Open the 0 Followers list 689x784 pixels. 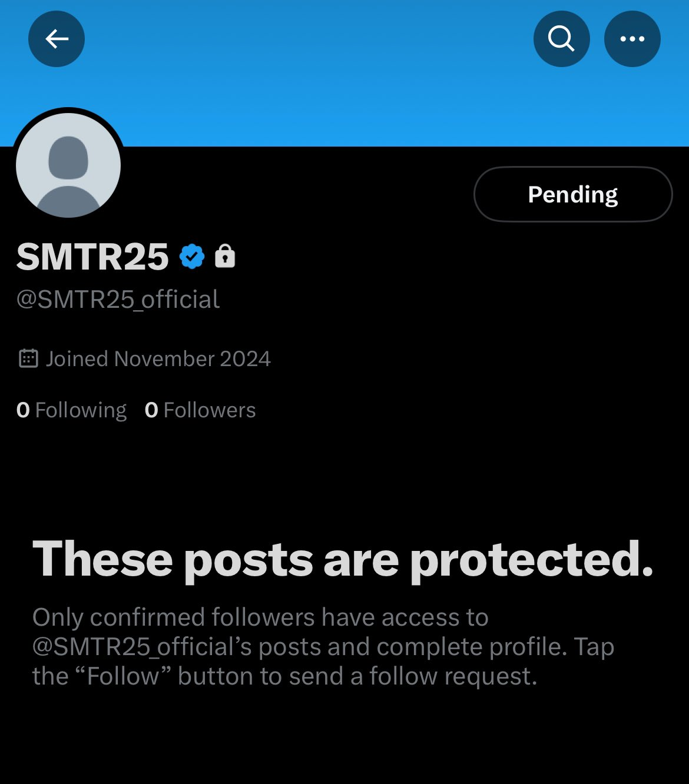[x=200, y=410]
